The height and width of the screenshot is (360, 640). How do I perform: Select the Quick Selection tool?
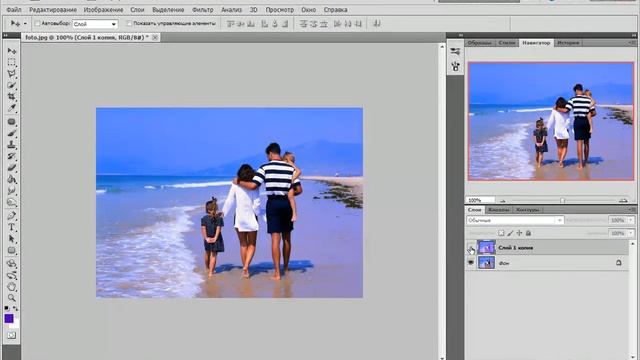(11, 85)
